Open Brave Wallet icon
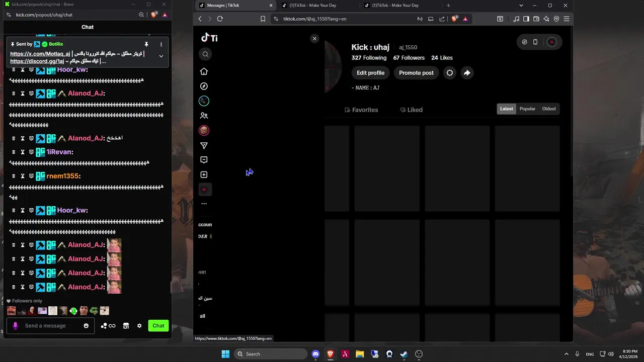 tap(536, 19)
